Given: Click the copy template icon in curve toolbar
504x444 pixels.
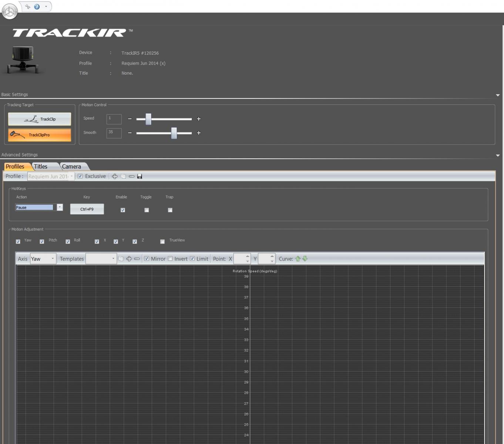Looking at the screenshot, I should pyautogui.click(x=121, y=259).
